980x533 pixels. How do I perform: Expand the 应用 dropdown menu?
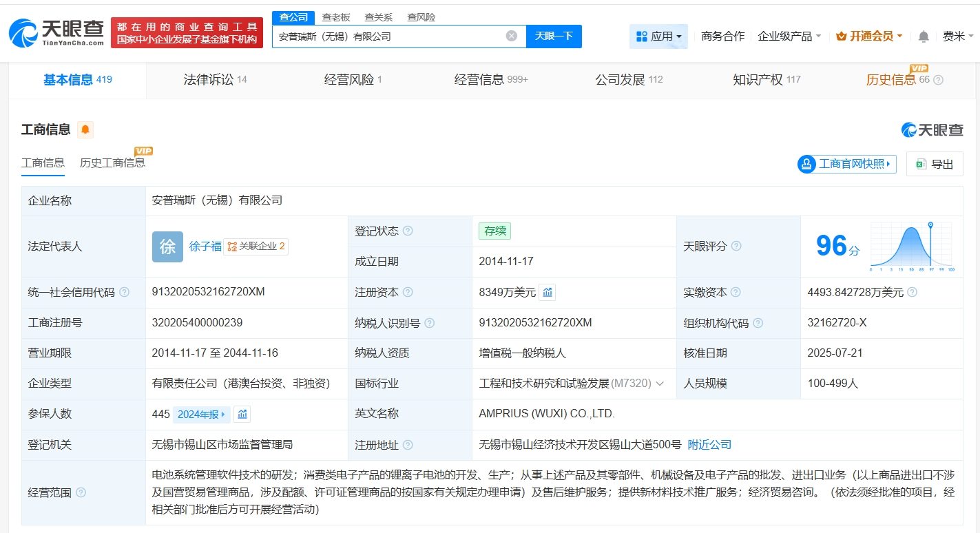(658, 36)
